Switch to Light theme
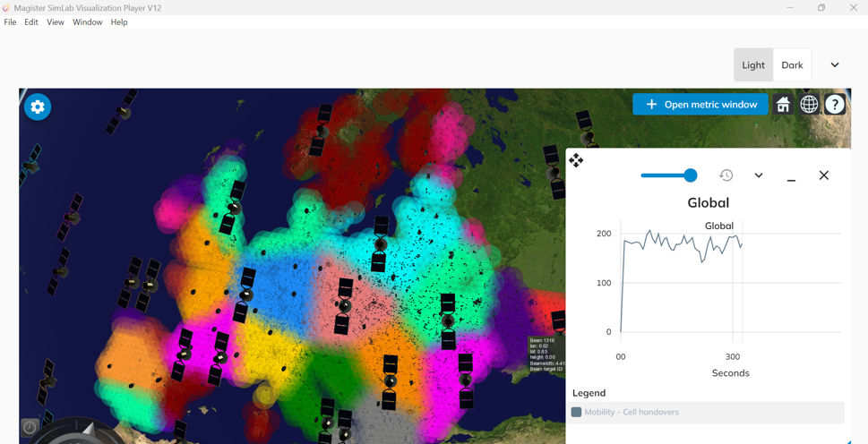Screen dimensions: 868x444 coord(753,64)
